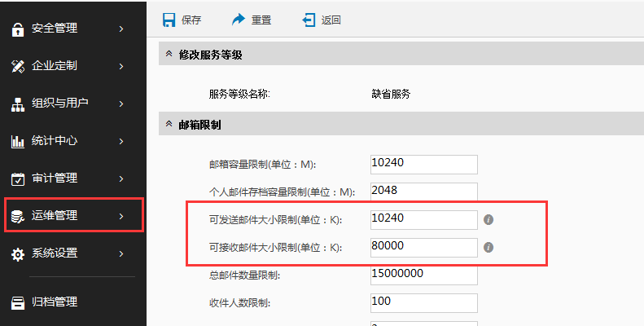Screen dimensions: 644x326
Task: Click the 返回 button text
Action: tap(331, 20)
